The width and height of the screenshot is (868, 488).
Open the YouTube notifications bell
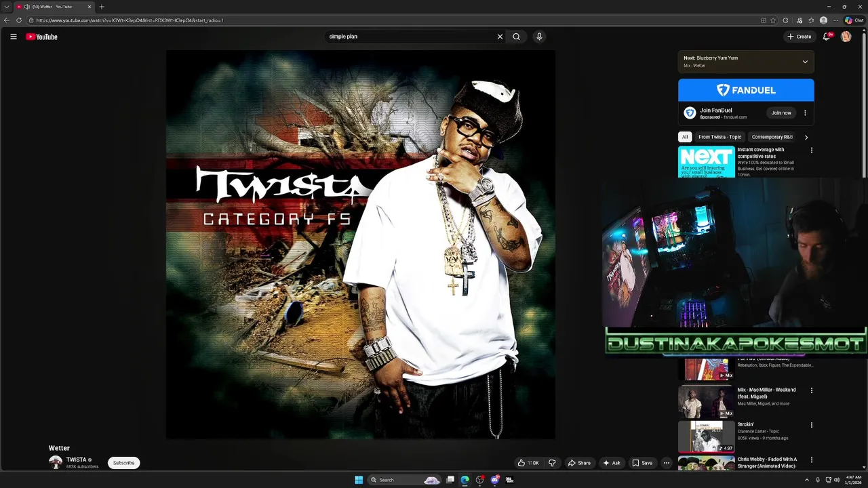[826, 37]
